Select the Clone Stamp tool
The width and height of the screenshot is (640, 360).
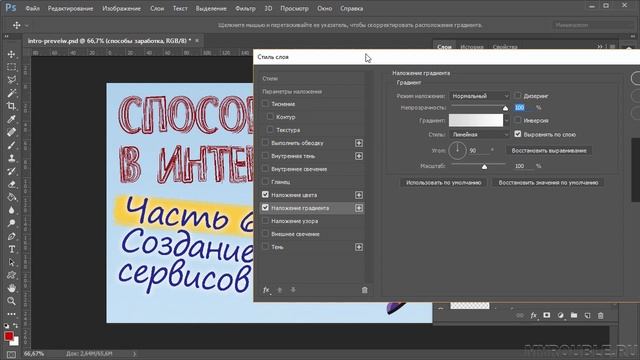coord(11,158)
